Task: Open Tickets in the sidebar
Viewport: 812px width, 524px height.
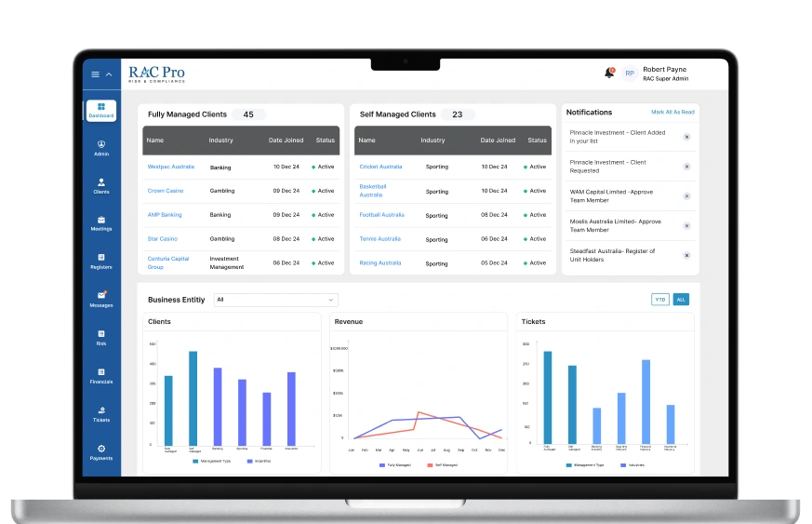Action: pyautogui.click(x=101, y=414)
